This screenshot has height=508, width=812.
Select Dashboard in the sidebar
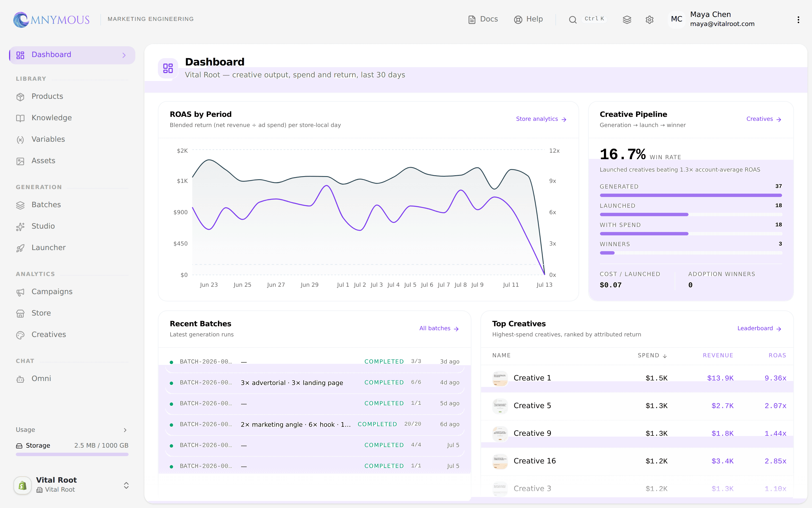click(72, 55)
